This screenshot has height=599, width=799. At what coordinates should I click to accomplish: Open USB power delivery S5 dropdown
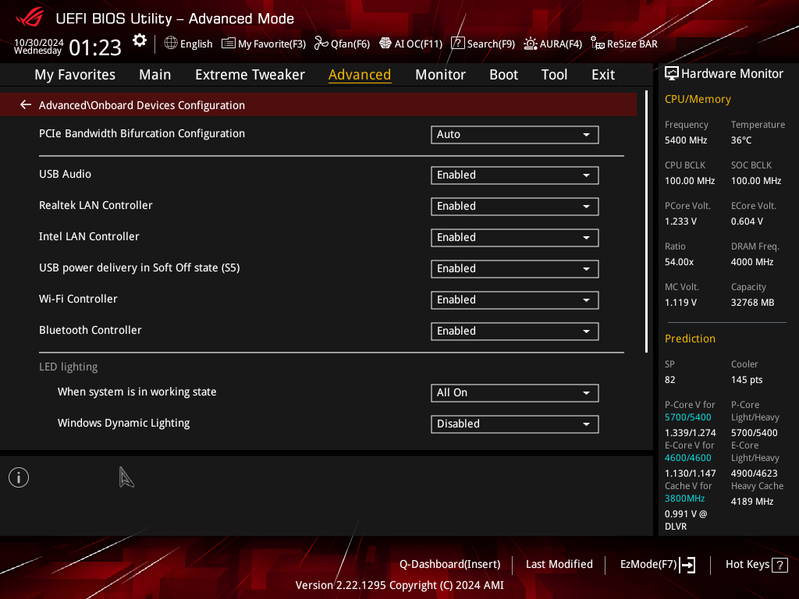(515, 269)
